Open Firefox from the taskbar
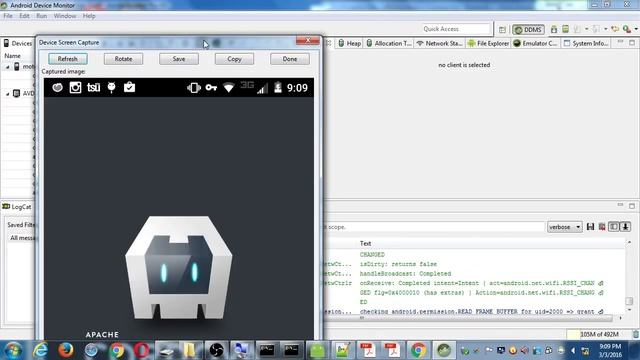 click(65, 350)
